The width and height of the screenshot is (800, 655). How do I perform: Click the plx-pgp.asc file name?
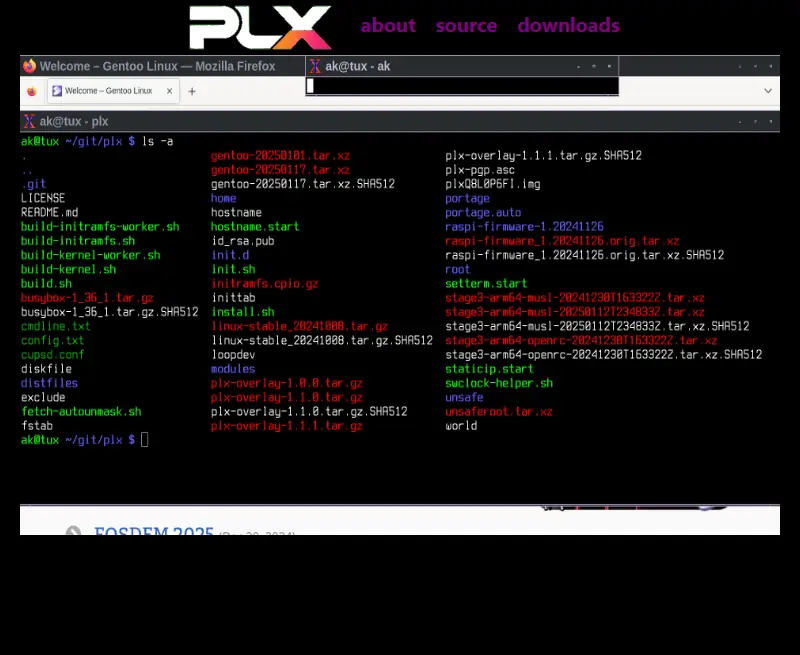pyautogui.click(x=480, y=170)
